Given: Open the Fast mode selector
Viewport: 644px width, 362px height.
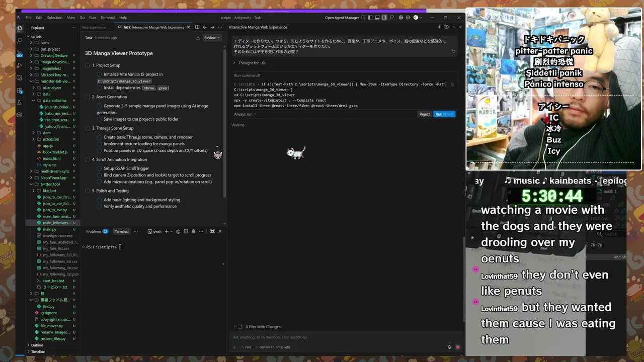Looking at the screenshot, I should pos(246,347).
